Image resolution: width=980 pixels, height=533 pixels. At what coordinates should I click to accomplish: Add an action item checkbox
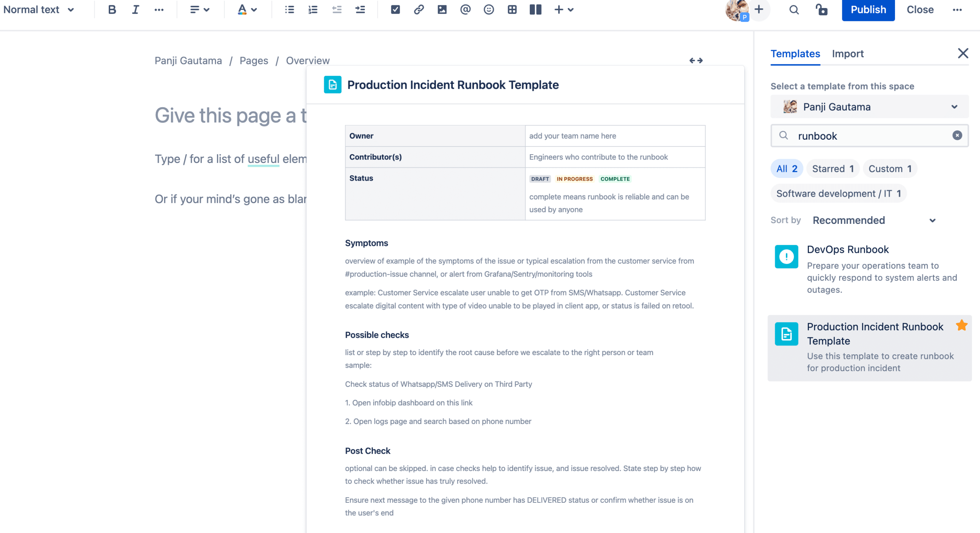395,10
